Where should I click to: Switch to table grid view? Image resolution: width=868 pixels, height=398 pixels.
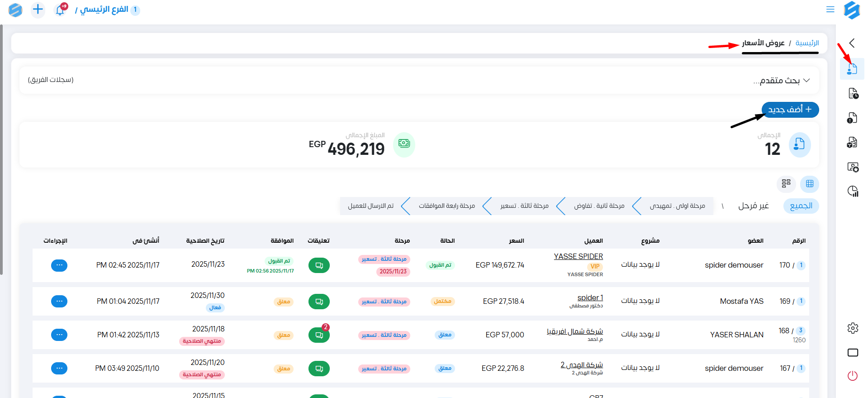(x=809, y=184)
